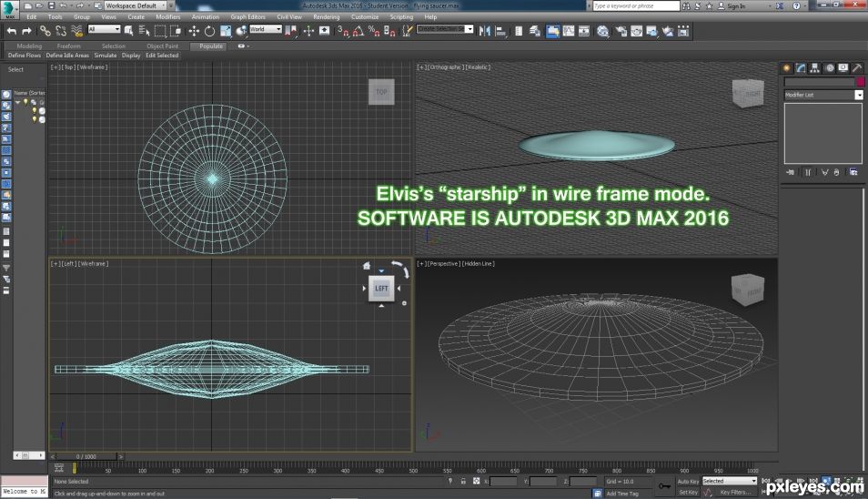Choose the Rectangular Selection Region tool
This screenshot has width=868, height=499.
click(x=160, y=31)
